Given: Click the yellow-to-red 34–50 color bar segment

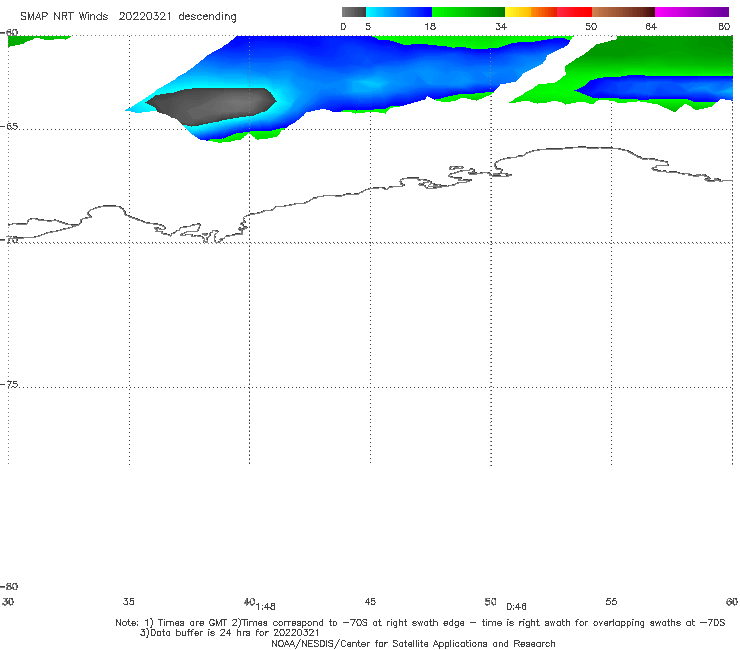Looking at the screenshot, I should pyautogui.click(x=548, y=12).
